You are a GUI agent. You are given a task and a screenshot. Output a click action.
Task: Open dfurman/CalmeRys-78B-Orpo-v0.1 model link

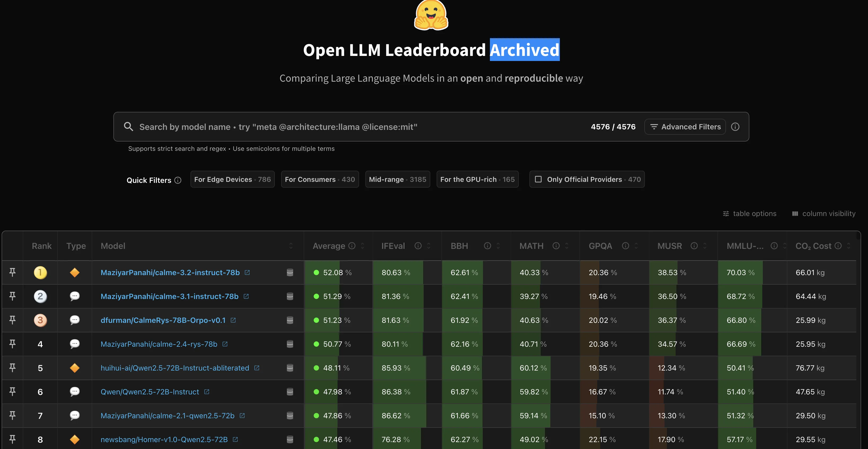coord(163,320)
